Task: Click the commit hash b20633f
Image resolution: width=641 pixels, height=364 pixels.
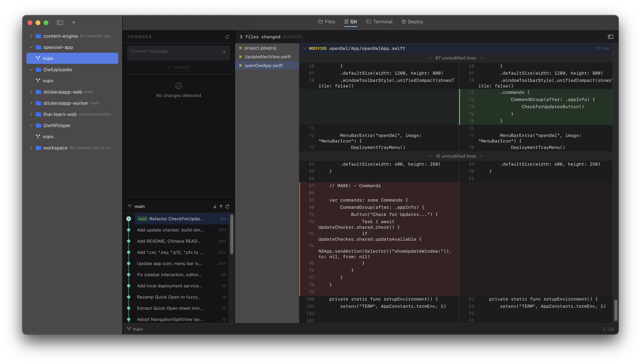Action: click(x=293, y=37)
